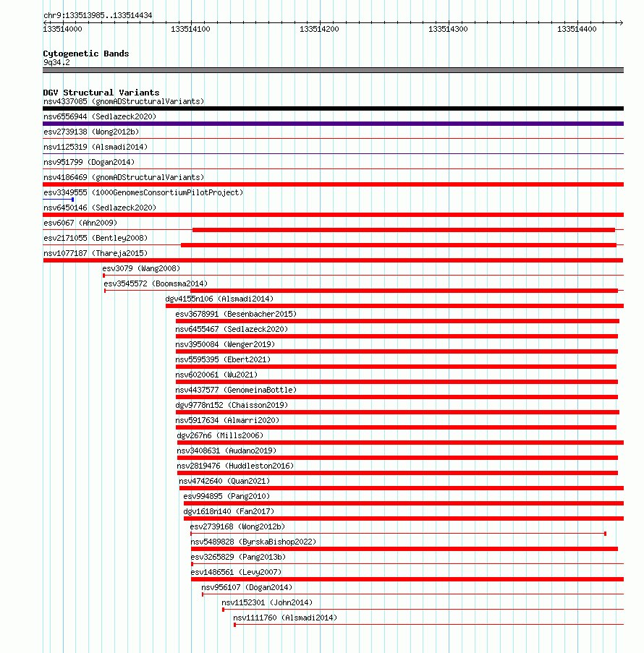Image resolution: width=644 pixels, height=653 pixels.
Task: Open nsv1111760 (Alsmadi2014) variant
Action: pos(285,618)
